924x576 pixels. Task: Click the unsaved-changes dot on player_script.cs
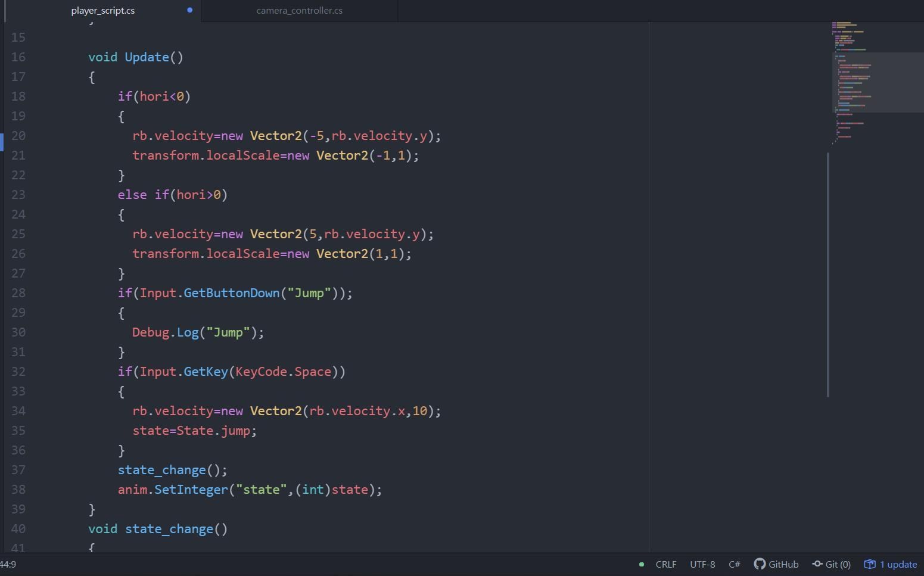189,10
